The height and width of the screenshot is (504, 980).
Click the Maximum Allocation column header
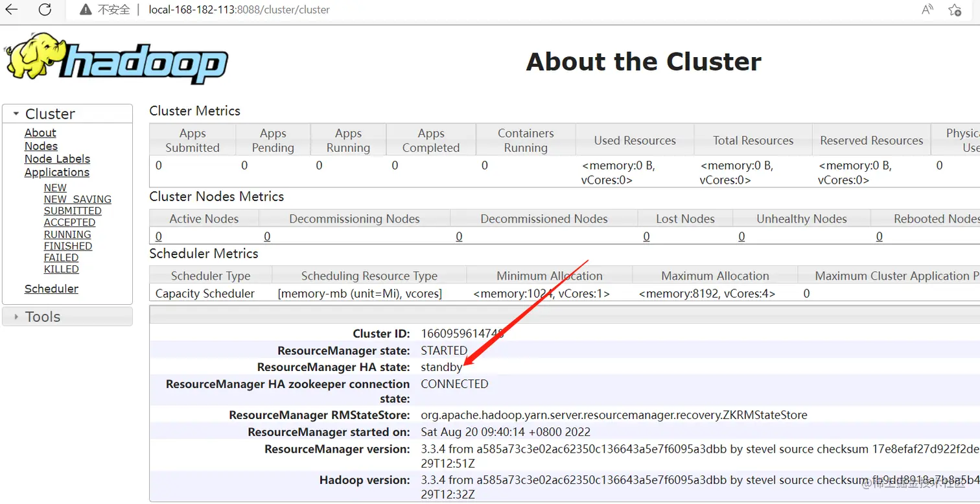pyautogui.click(x=715, y=276)
